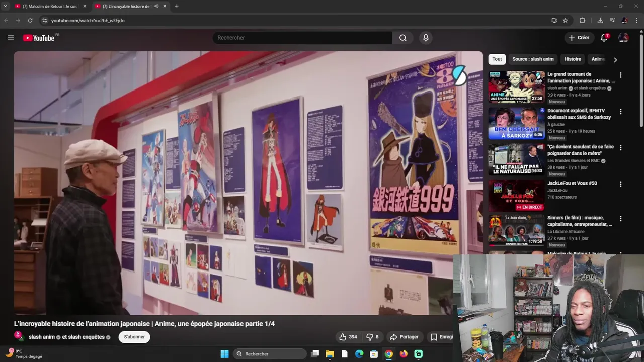This screenshot has height=362, width=644.
Task: Open the tab search dropdown arrow
Action: [6, 6]
